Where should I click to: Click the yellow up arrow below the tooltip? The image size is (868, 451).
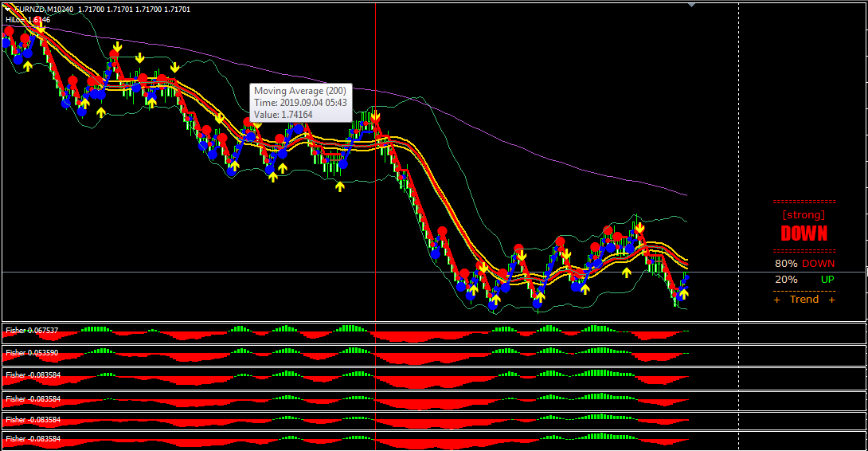click(283, 167)
